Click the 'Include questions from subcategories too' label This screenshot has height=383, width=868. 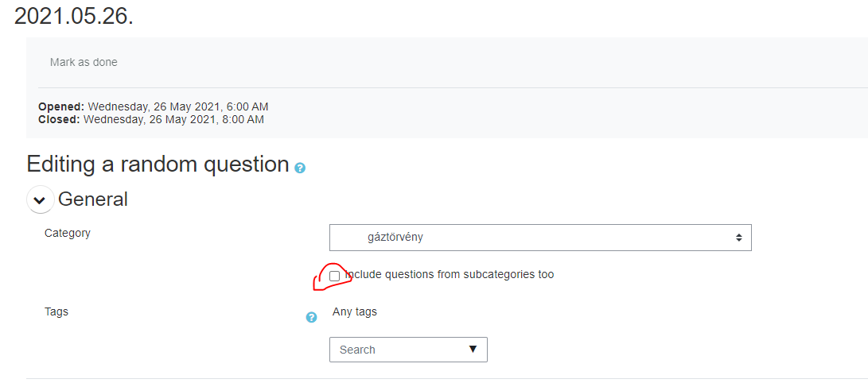pos(450,274)
